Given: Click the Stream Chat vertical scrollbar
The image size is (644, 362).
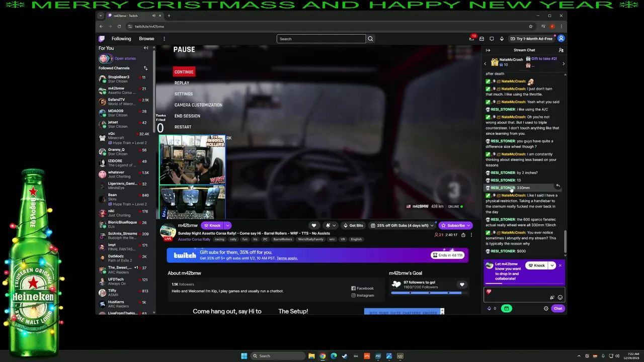Looking at the screenshot, I should point(565,241).
